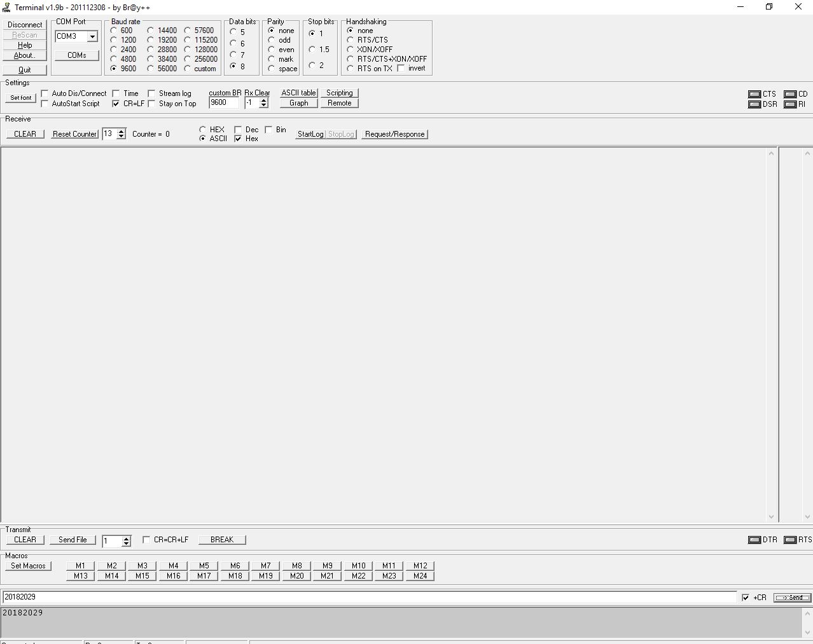Click the CTS indicator light
This screenshot has width=813, height=644.
754,94
